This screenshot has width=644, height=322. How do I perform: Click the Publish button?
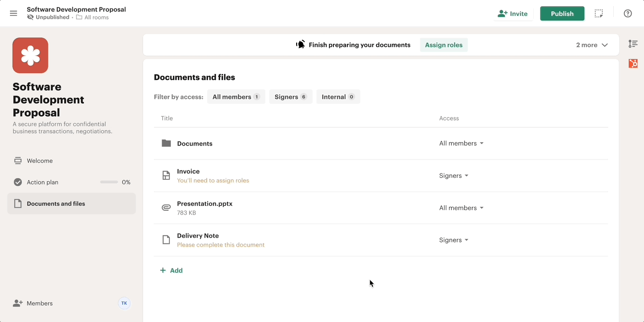pyautogui.click(x=562, y=13)
